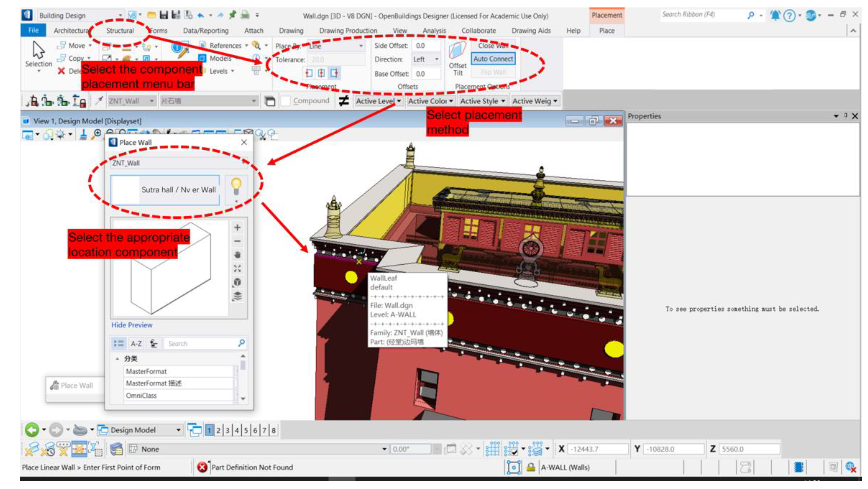Toggle the A-Z sort button
868x489 pixels.
[x=136, y=343]
